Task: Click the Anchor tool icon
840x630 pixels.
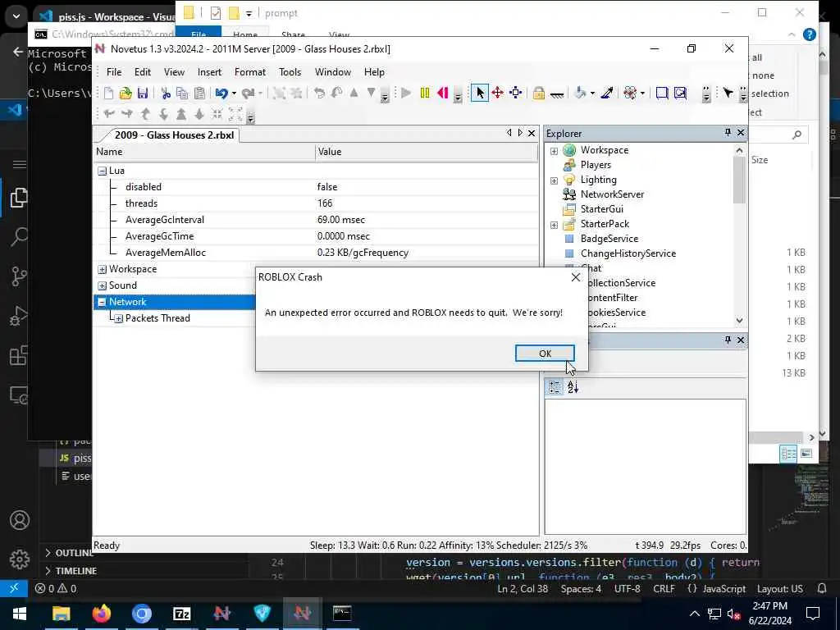Action: (x=557, y=94)
